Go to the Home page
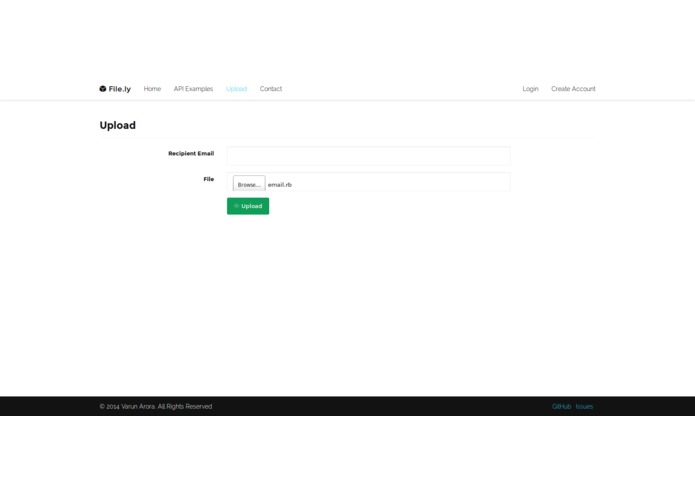 point(152,89)
